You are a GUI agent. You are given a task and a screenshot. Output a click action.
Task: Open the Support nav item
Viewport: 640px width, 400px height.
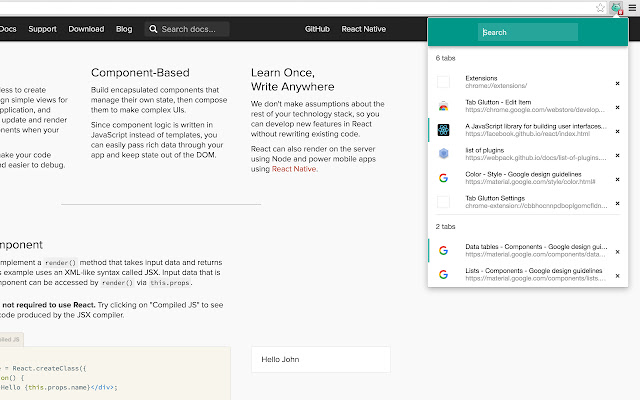[x=42, y=29]
